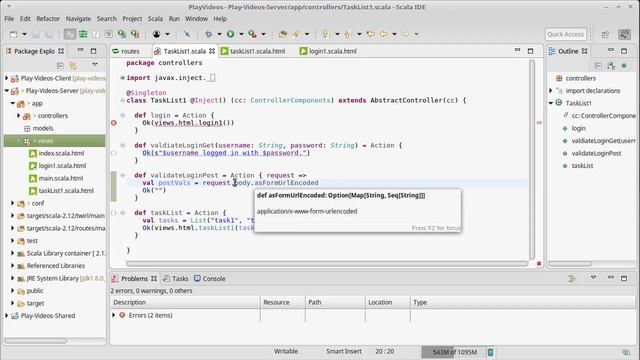The width and height of the screenshot is (640, 360).
Task: Click the Last Edit Location icon
Action: click(x=371, y=34)
